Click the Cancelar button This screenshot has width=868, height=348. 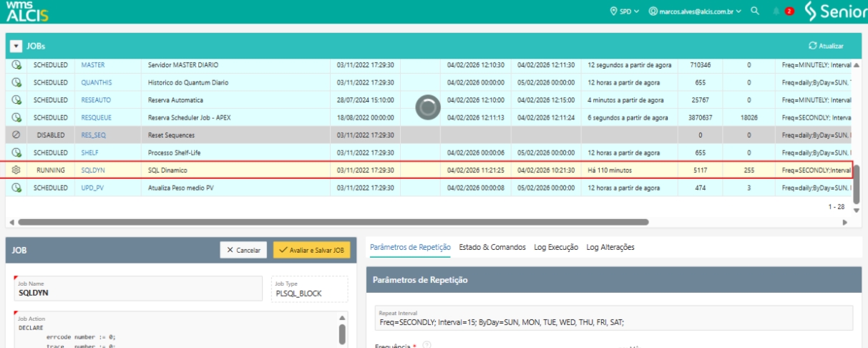pyautogui.click(x=244, y=251)
